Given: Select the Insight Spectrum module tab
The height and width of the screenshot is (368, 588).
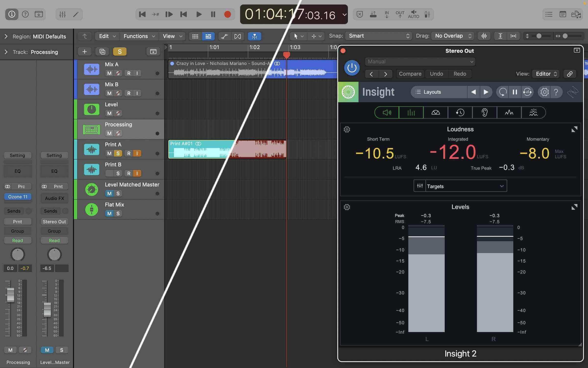Looking at the screenshot, I should (509, 113).
